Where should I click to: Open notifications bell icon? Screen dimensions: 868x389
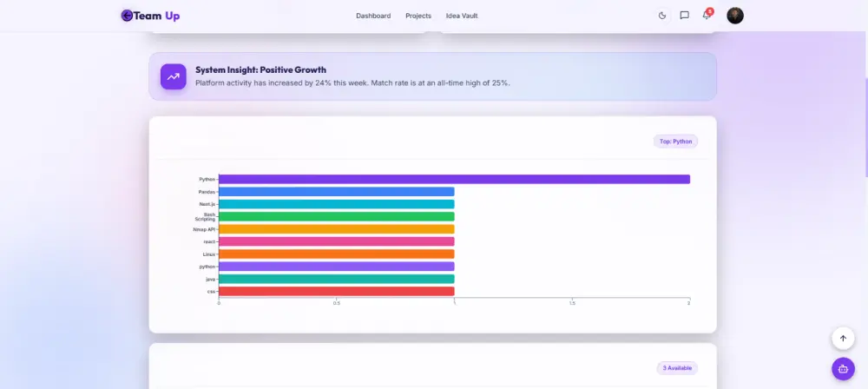[x=707, y=15]
